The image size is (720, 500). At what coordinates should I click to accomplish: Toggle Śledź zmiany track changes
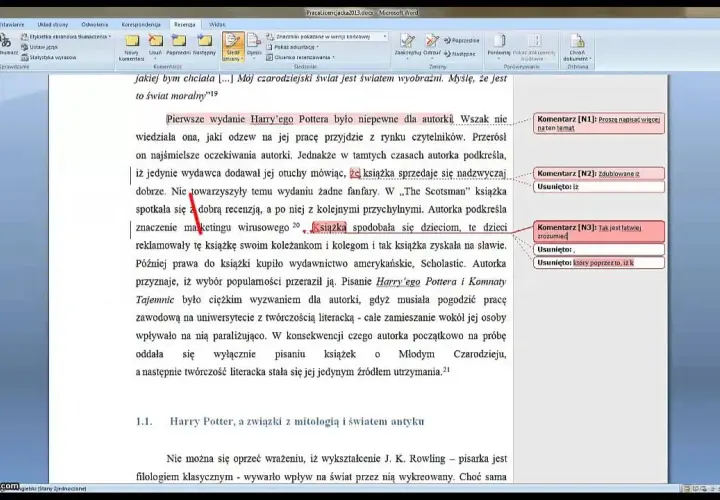pos(233,47)
